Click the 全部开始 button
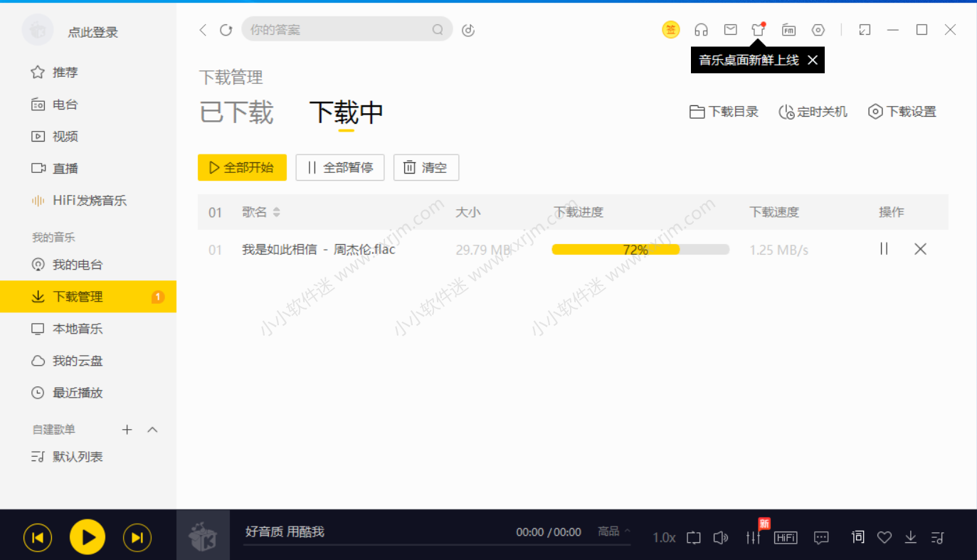 coord(242,168)
